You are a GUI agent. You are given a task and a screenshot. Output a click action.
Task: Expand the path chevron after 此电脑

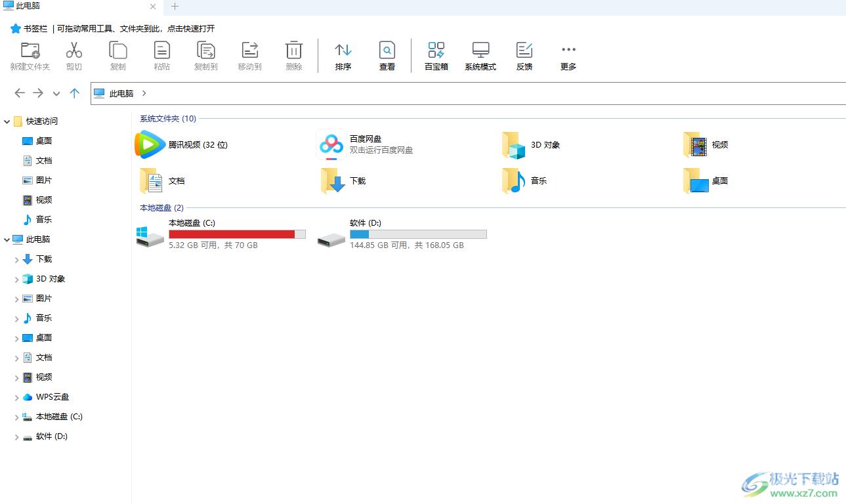point(144,93)
